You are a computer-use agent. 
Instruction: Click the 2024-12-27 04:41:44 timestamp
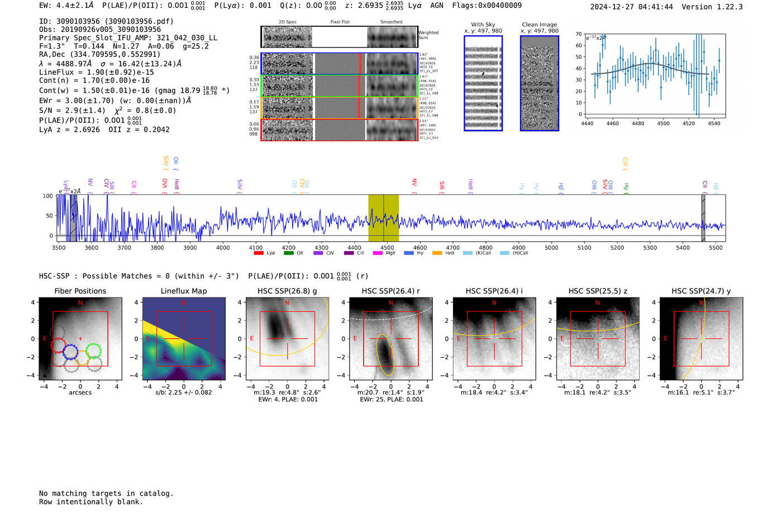[x=631, y=7]
